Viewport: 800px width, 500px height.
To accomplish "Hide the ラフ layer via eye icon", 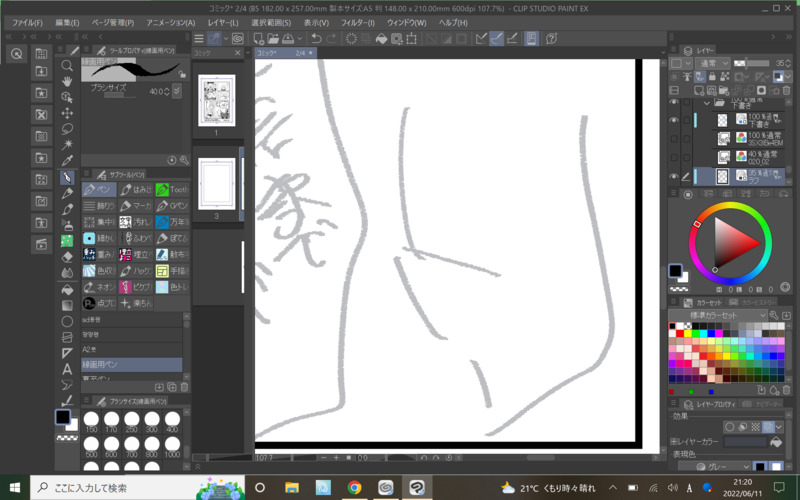I will pyautogui.click(x=674, y=177).
